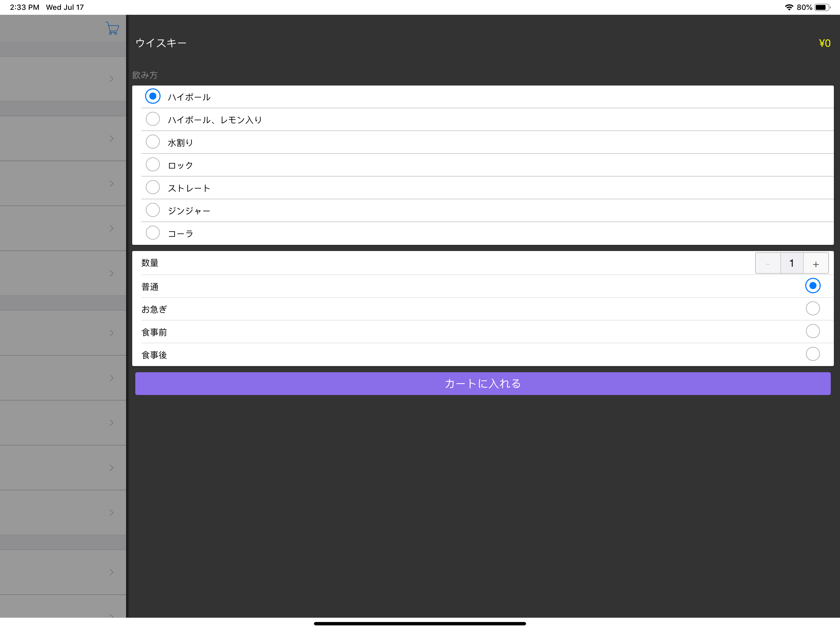Choose ハイボール、レモン入り drinking style
Image resolution: width=840 pixels, height=630 pixels.
[x=153, y=119]
